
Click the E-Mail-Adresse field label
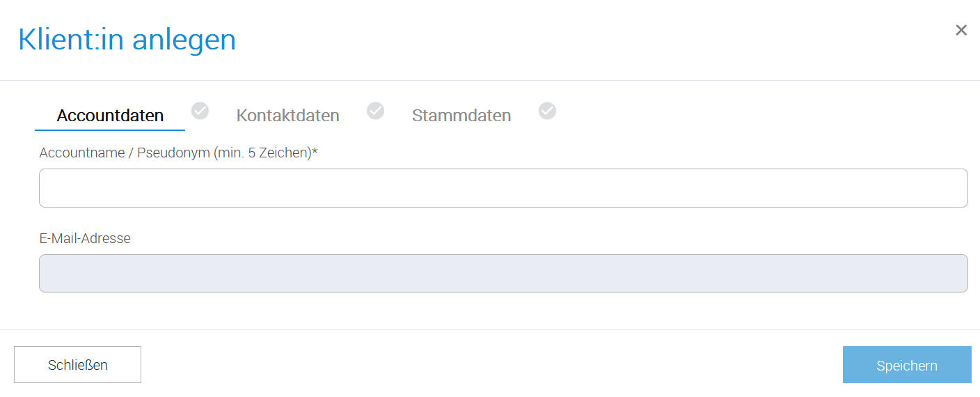85,238
